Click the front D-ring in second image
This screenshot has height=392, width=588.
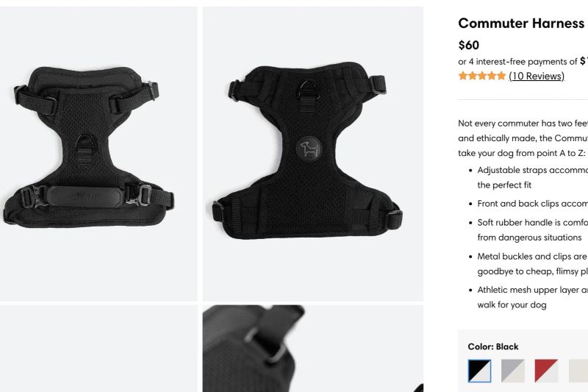[309, 90]
